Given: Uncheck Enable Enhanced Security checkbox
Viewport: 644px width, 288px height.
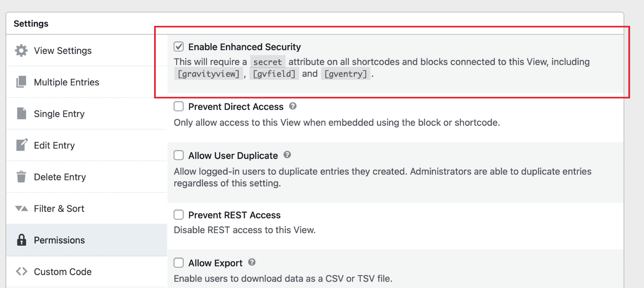Looking at the screenshot, I should (x=179, y=47).
